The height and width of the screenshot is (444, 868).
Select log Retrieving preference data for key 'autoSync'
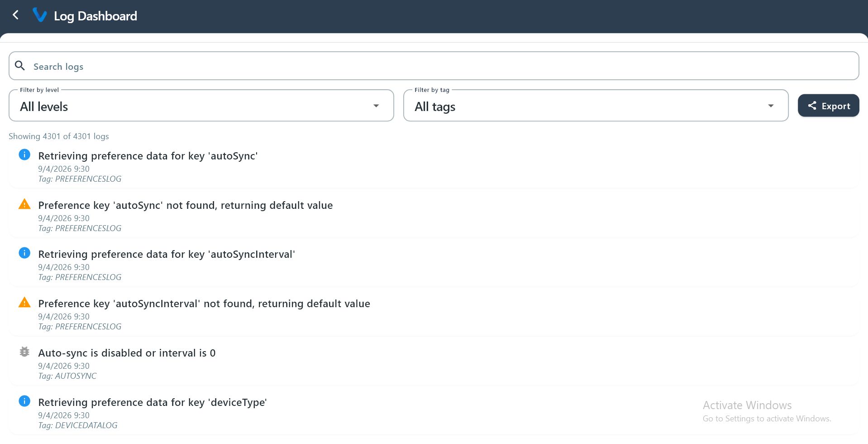click(434, 166)
